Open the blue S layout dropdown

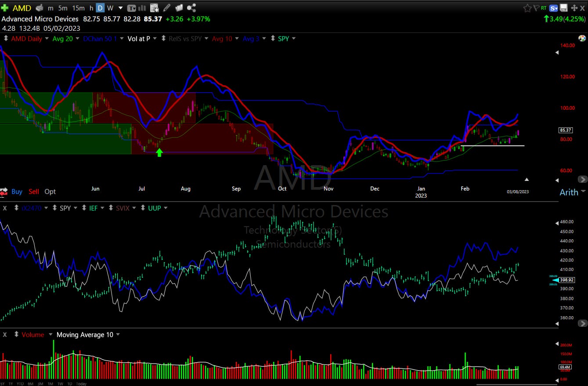pyautogui.click(x=554, y=8)
